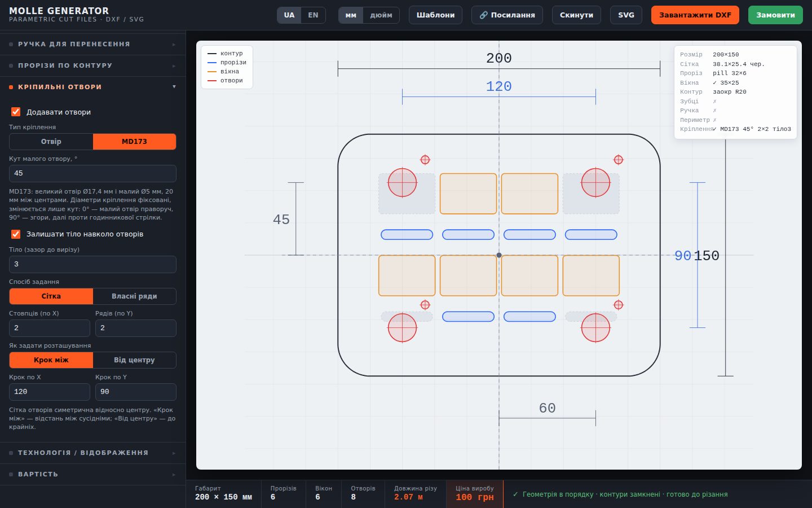Click the center origin point on canvas
This screenshot has width=812, height=508.
(499, 255)
